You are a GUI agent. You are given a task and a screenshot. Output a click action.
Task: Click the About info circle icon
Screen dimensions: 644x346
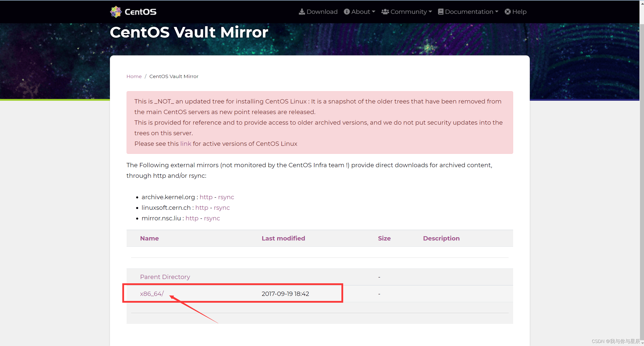coord(347,12)
